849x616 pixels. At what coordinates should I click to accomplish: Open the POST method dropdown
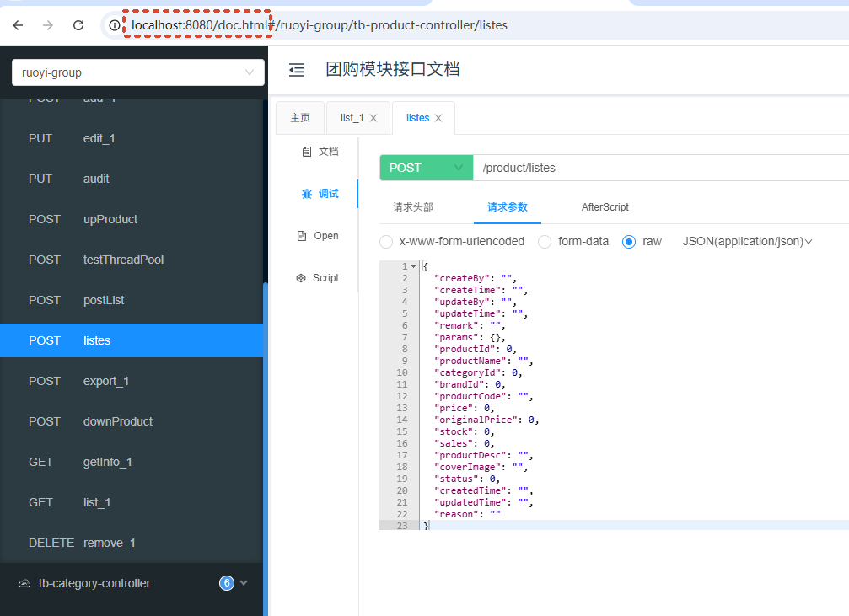coord(427,168)
